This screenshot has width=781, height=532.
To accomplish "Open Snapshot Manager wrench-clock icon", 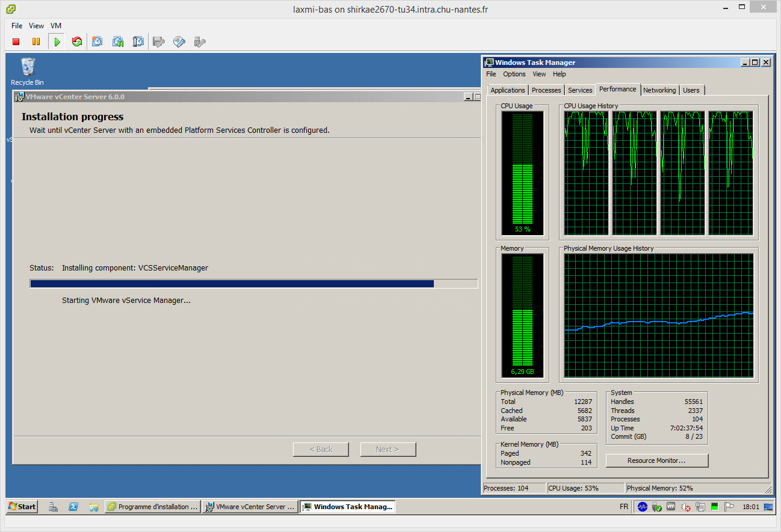I will click(138, 41).
